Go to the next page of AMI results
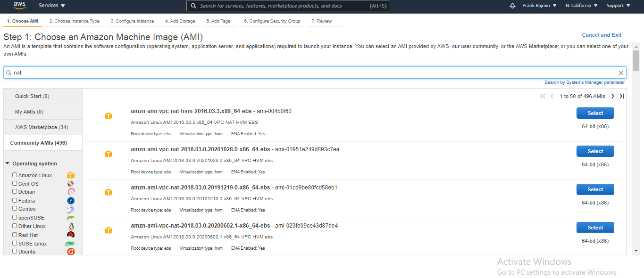Screen dimensions: 644x278 click(613, 96)
